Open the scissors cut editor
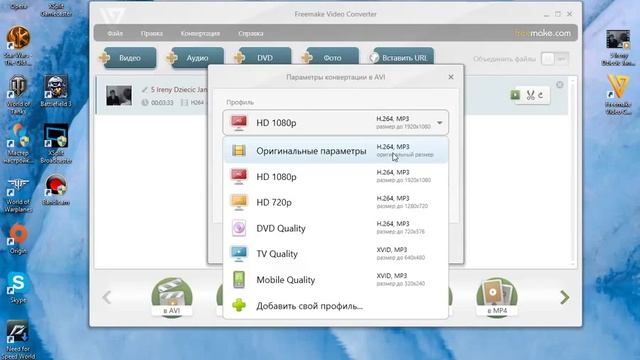This screenshot has width=640, height=360. [530, 96]
